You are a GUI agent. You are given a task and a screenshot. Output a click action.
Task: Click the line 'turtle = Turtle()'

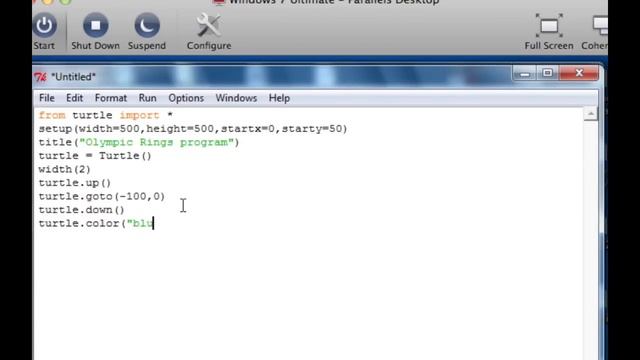(x=95, y=156)
